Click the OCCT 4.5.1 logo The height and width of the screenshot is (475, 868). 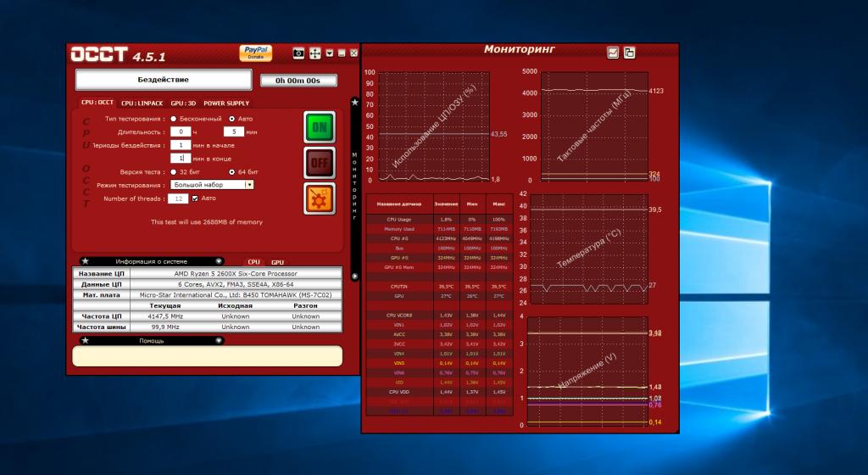pyautogui.click(x=118, y=54)
